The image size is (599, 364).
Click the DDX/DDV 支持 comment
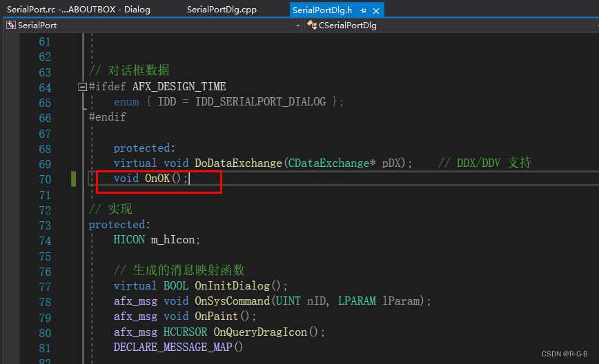tap(484, 163)
